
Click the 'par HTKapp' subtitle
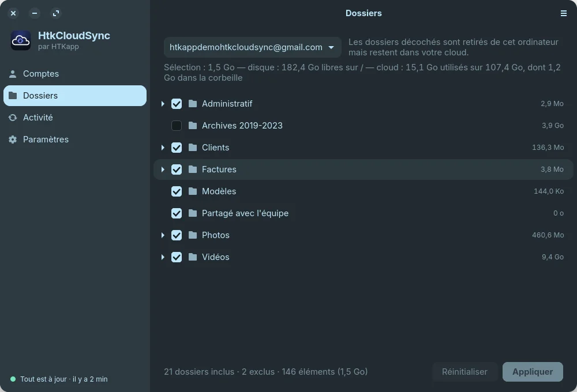[58, 47]
